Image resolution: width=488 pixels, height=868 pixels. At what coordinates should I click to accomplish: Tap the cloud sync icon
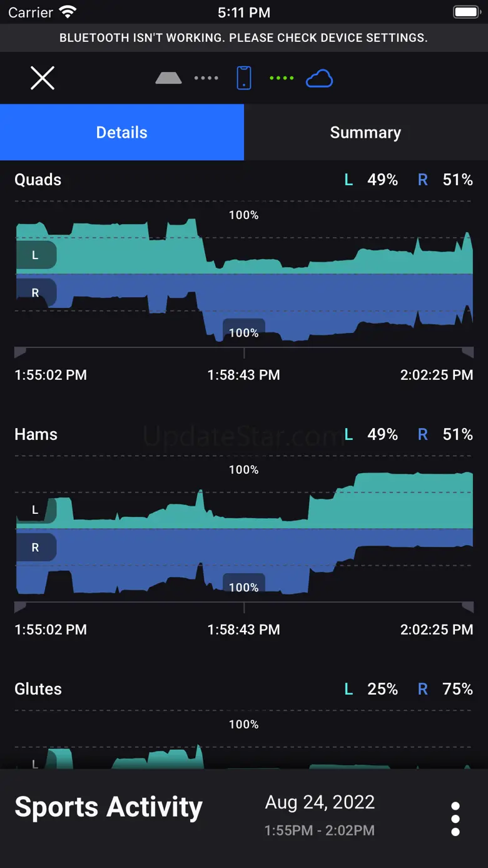coord(319,79)
